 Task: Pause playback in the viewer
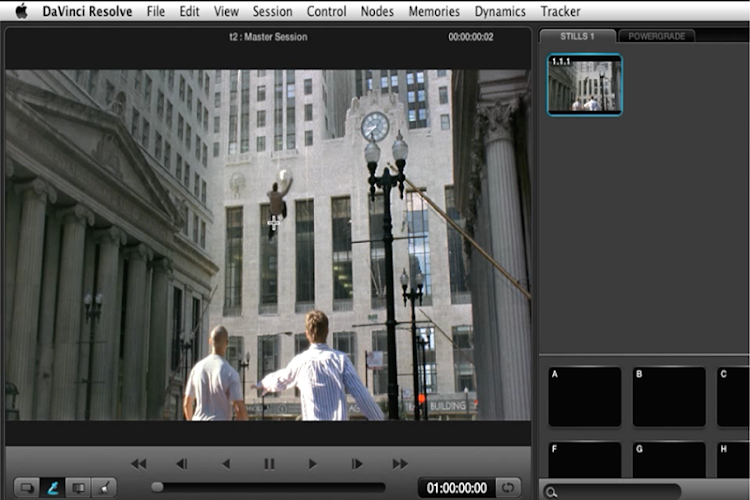click(269, 463)
